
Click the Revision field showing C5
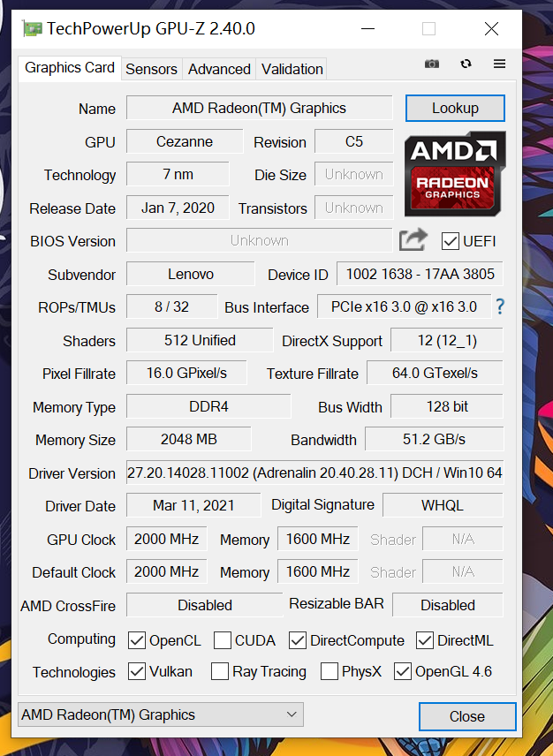click(354, 141)
